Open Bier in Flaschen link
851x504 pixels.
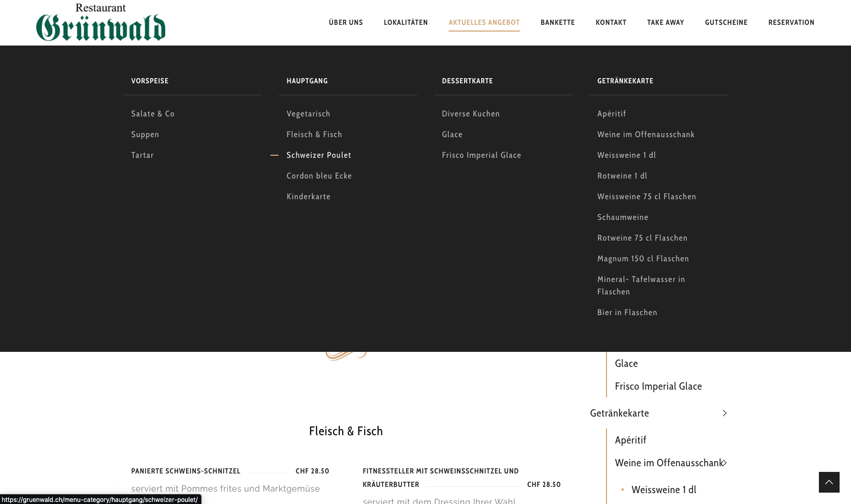click(627, 313)
